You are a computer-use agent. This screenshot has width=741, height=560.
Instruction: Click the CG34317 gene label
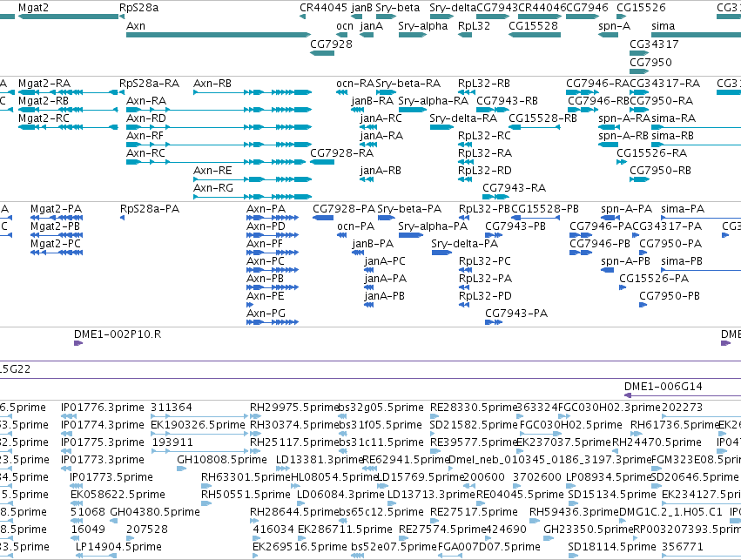(654, 44)
